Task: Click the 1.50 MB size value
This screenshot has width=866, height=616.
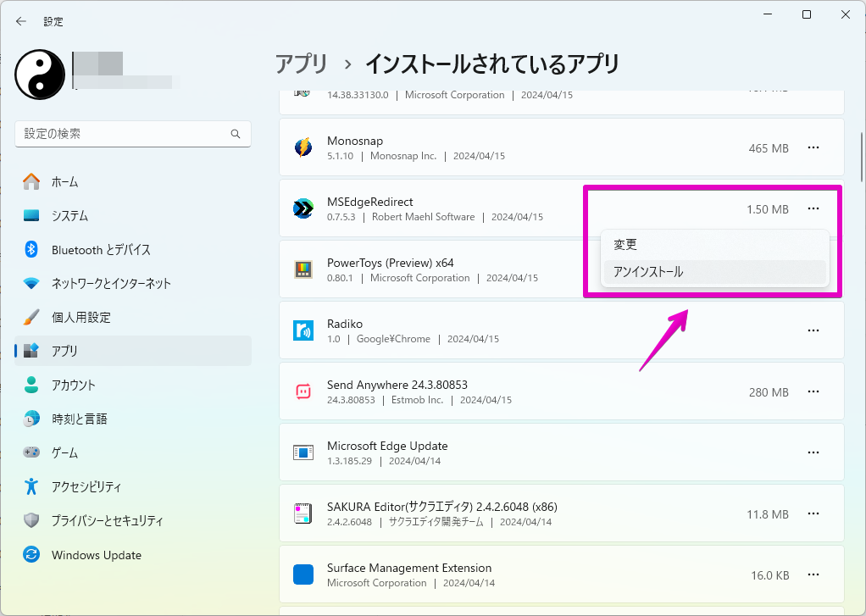Action: [767, 209]
